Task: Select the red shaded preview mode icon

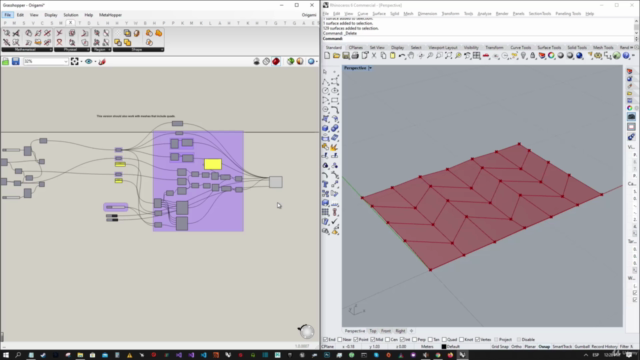Action: pos(276,61)
